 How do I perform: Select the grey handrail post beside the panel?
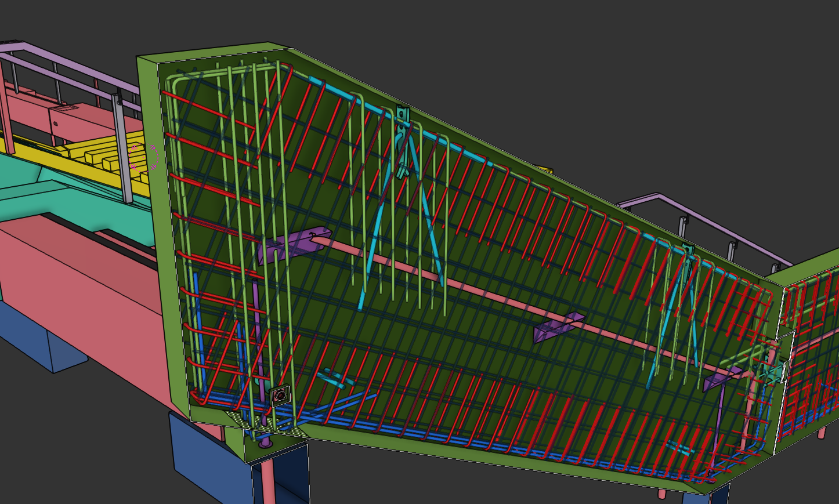tap(122, 151)
